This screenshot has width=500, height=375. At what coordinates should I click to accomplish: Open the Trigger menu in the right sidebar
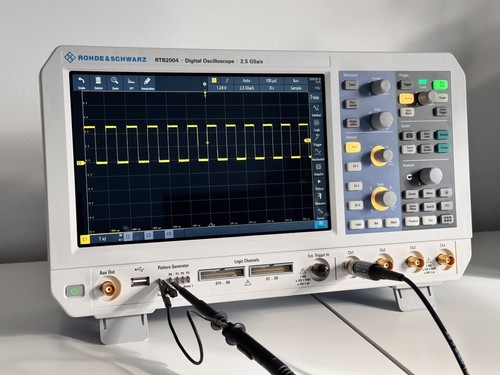point(317,139)
